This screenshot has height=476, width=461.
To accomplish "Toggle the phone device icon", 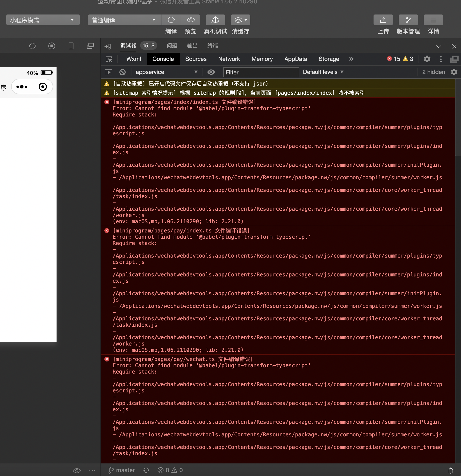I will [71, 46].
